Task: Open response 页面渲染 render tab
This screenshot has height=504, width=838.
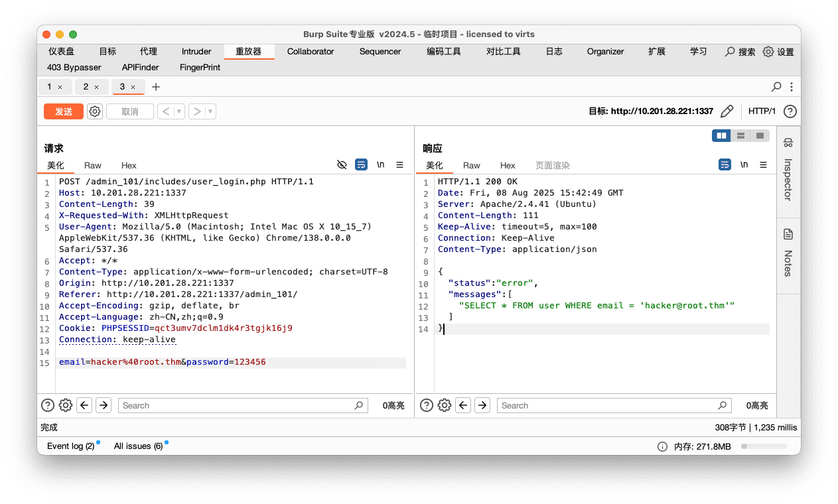Action: pyautogui.click(x=553, y=165)
